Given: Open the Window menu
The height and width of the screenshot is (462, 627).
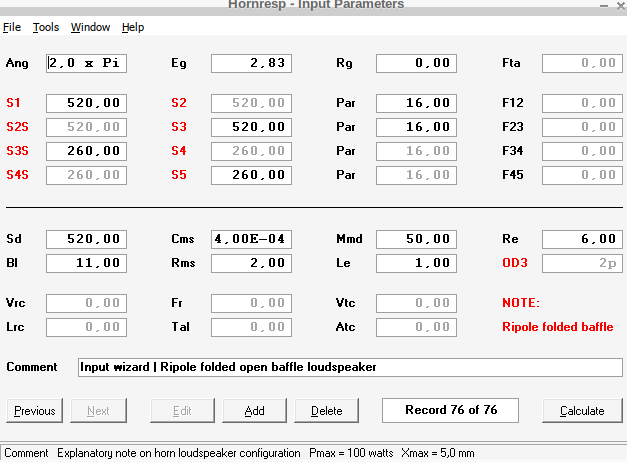Looking at the screenshot, I should pos(90,27).
